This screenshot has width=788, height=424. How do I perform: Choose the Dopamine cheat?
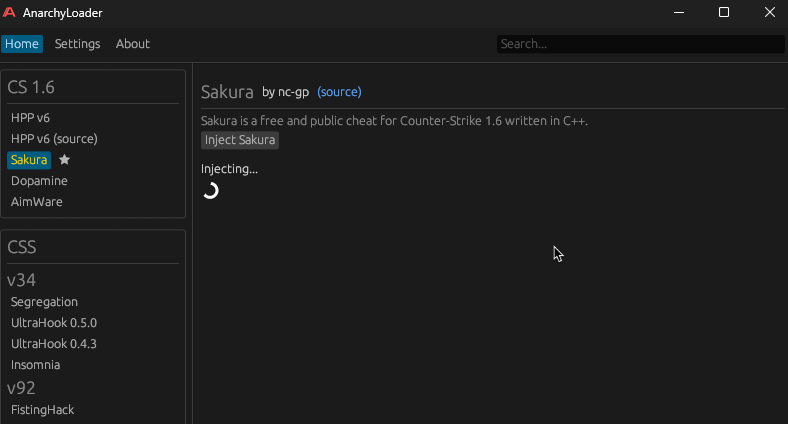(39, 181)
